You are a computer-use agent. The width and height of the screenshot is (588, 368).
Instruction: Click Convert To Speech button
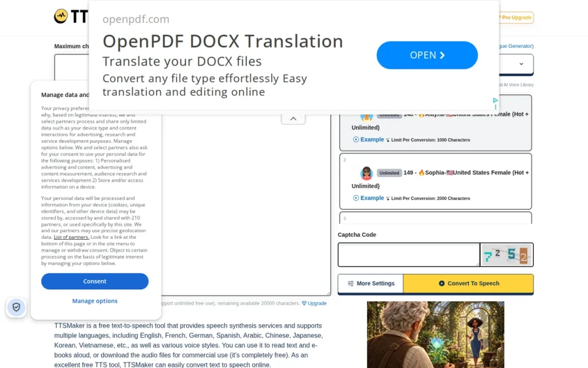[x=469, y=283]
